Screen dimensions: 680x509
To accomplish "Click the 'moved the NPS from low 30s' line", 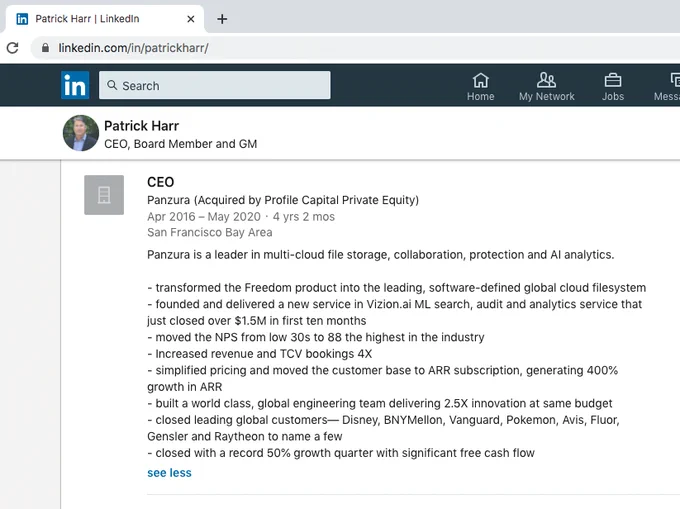I will pyautogui.click(x=316, y=337).
